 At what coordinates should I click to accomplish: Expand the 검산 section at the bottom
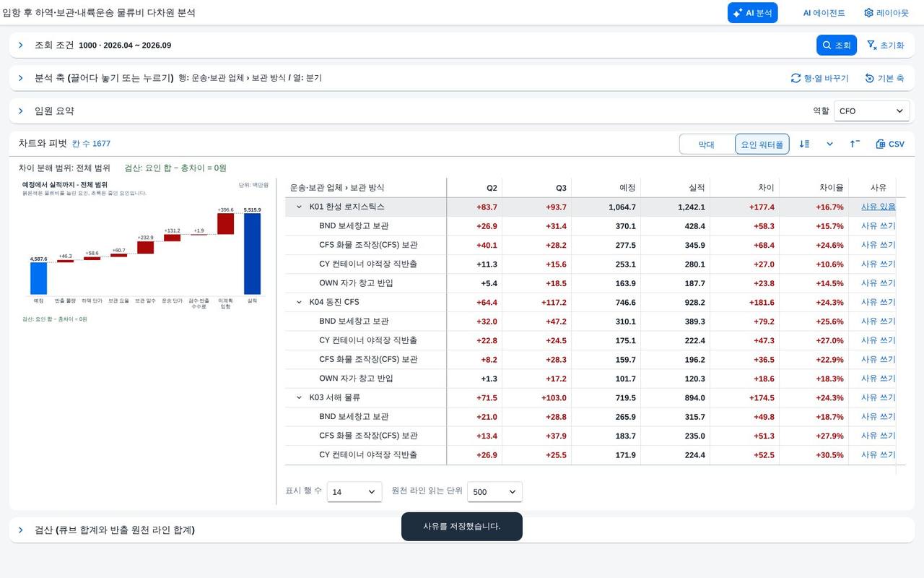pos(21,530)
